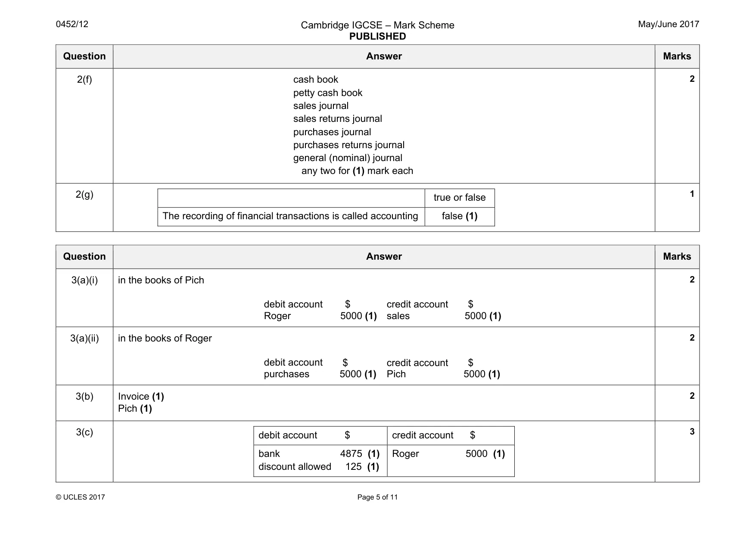This screenshot has width=756, height=534.
Task: Click the '© UCLES 2017' footer
Action: (x=81, y=497)
